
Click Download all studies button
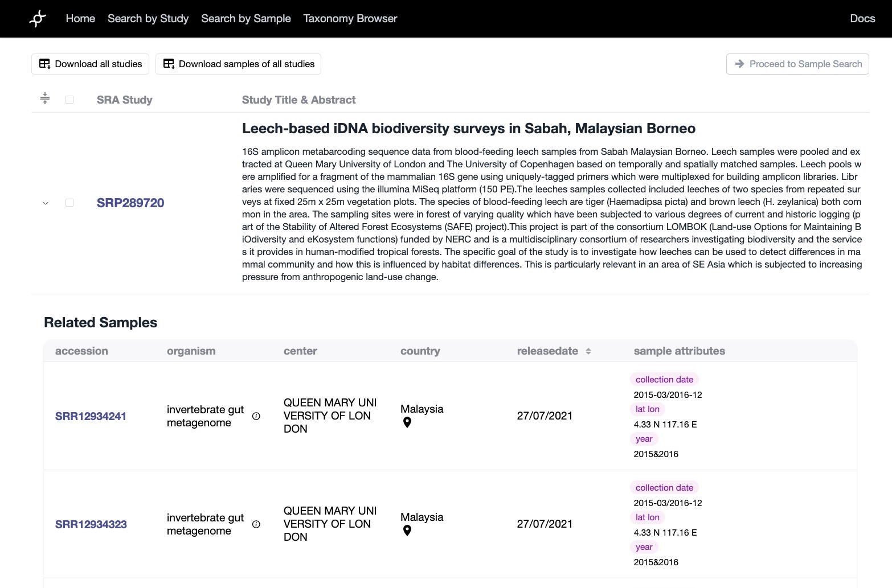90,64
